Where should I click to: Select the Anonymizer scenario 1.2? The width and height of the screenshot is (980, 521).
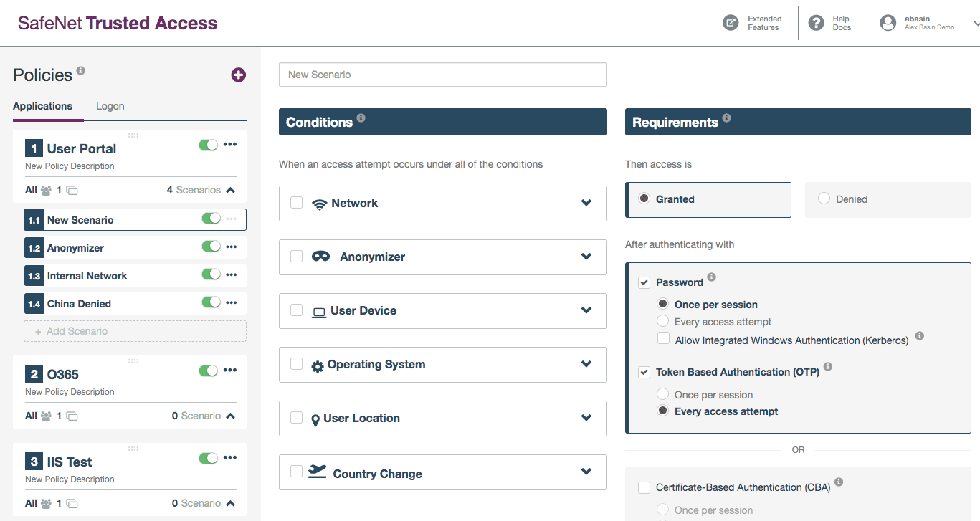point(135,247)
